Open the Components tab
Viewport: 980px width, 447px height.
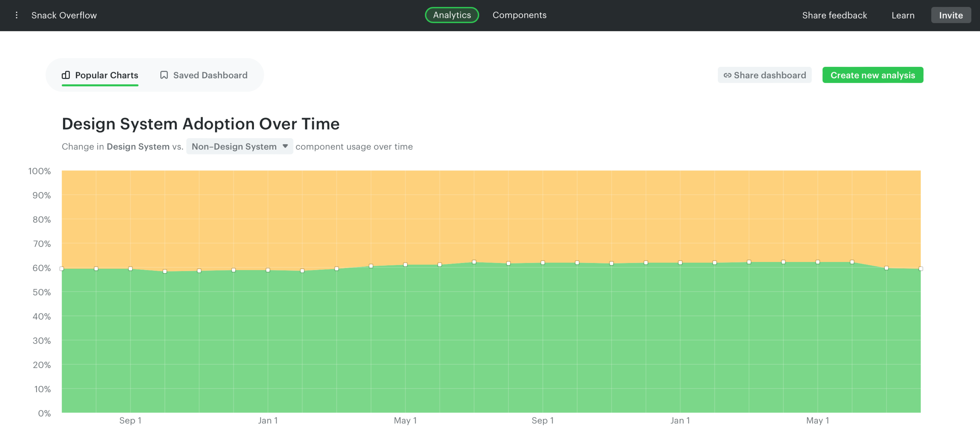[519, 15]
